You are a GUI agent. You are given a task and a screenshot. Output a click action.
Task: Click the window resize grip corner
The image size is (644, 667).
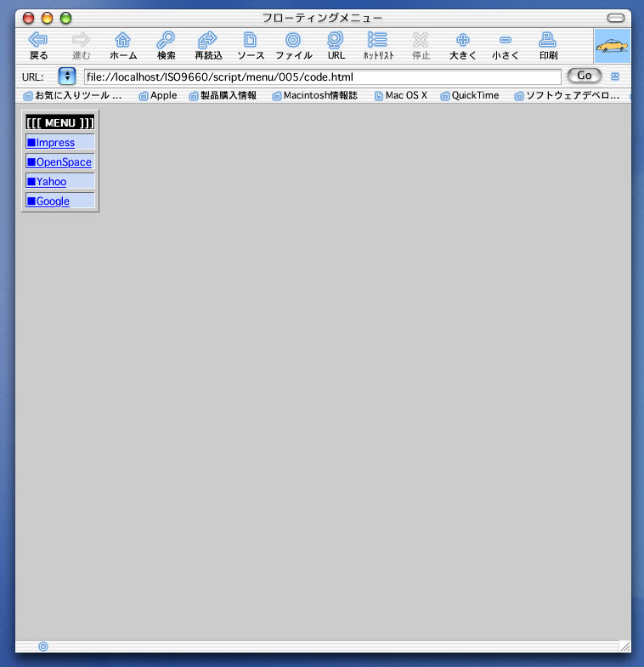(624, 647)
